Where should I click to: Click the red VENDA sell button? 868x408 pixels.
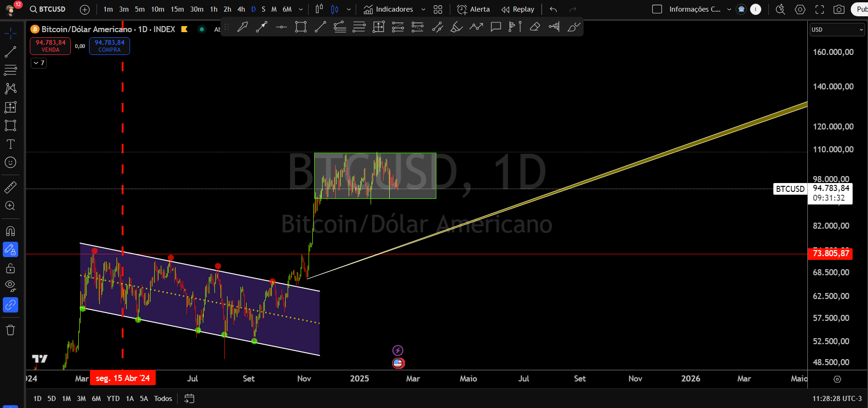[50, 46]
